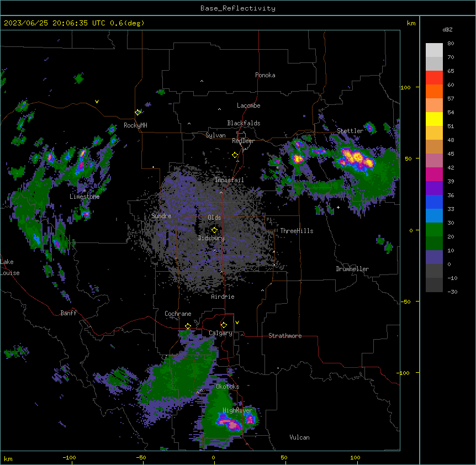Click the Ponoka city label
This screenshot has height=465, width=476.
(265, 75)
